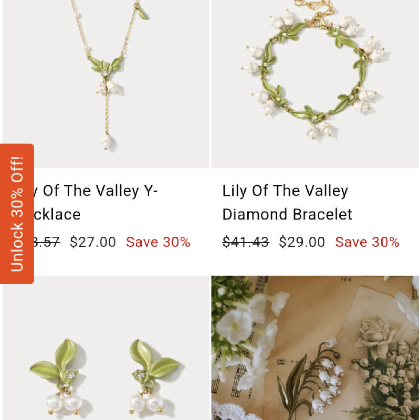420x420 pixels.
Task: Open the Y-Necklace product photo
Action: pyautogui.click(x=106, y=84)
